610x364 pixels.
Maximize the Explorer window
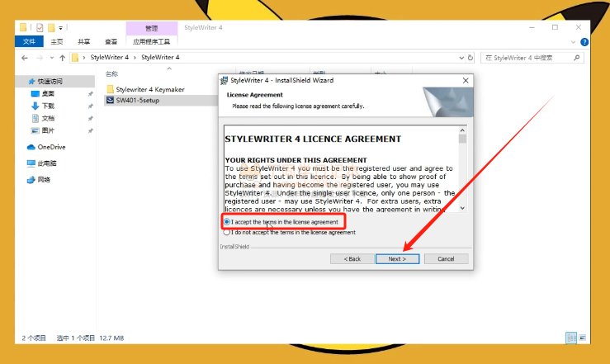coord(556,27)
